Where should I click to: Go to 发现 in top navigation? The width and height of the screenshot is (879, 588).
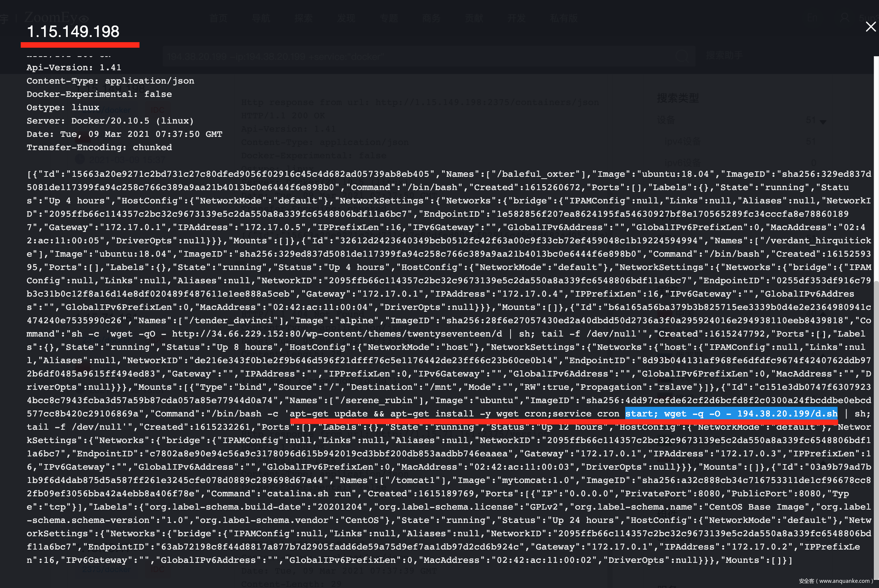click(x=346, y=18)
